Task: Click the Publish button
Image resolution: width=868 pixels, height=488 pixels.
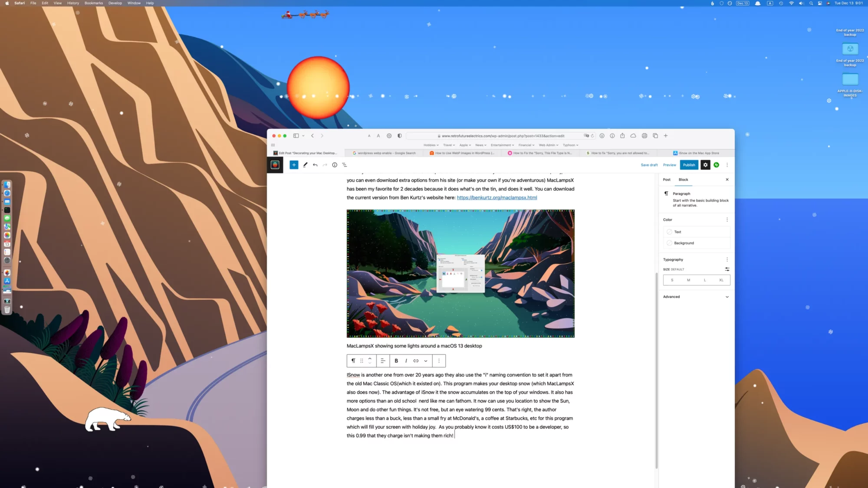Action: point(689,165)
